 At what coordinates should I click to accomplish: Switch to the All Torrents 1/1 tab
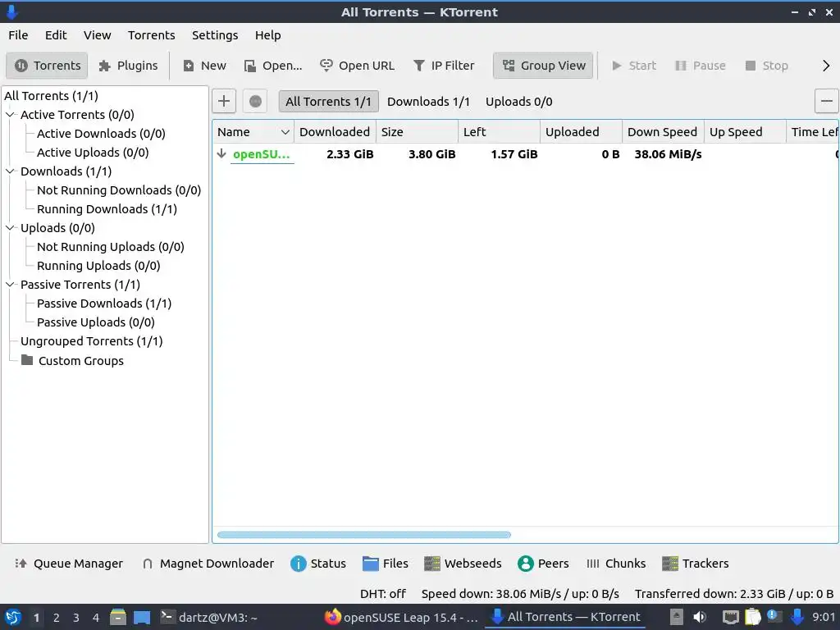(x=328, y=101)
